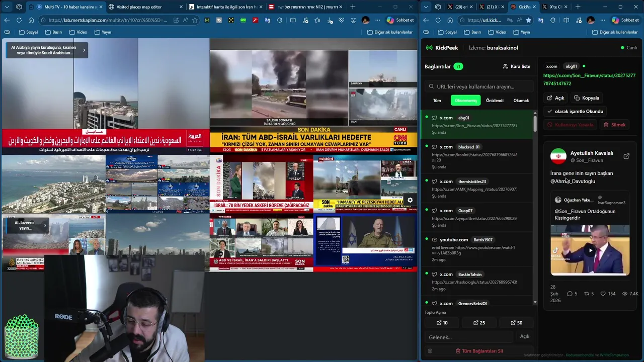
Task: Click the tweet like heart icon
Action: tap(603, 294)
